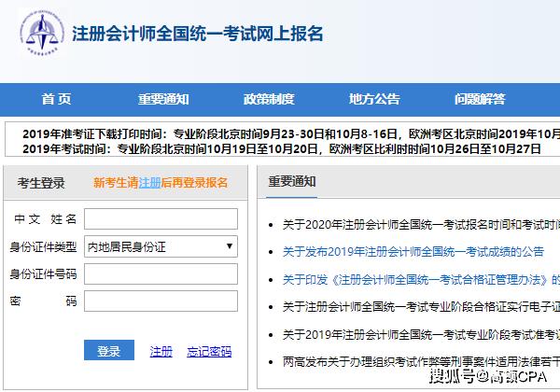This screenshot has height=392, width=560.
Task: Click the 身份证件类型 field label
Action: pos(43,246)
